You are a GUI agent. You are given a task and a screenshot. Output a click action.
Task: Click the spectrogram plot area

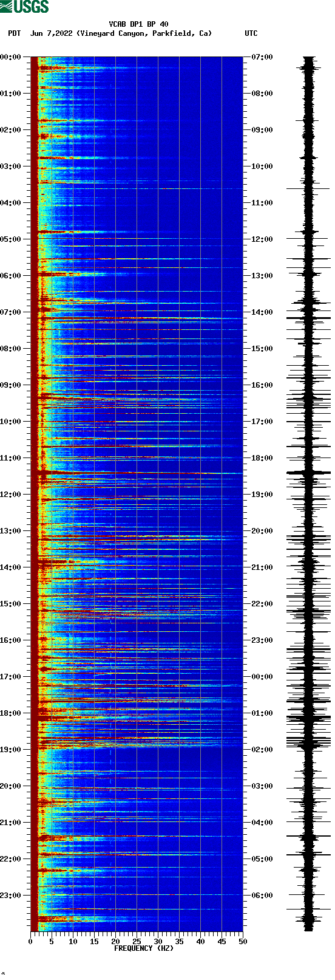[x=137, y=494]
